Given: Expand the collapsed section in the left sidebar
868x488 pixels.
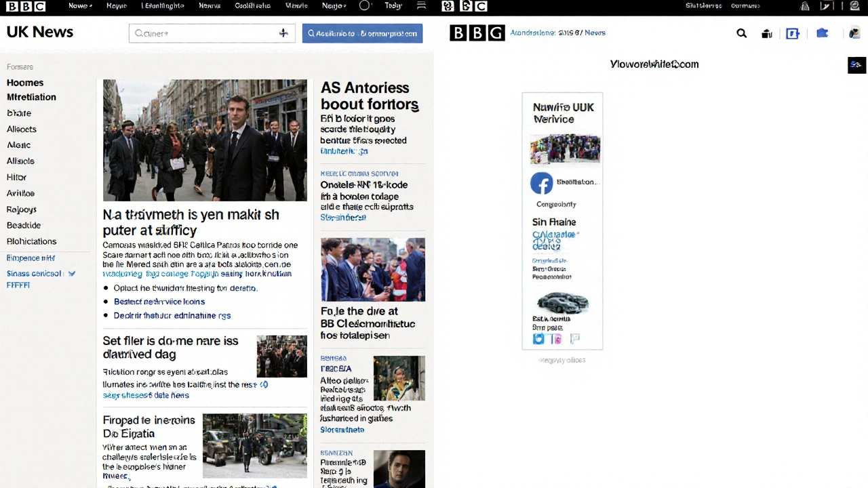Looking at the screenshot, I should [71, 273].
